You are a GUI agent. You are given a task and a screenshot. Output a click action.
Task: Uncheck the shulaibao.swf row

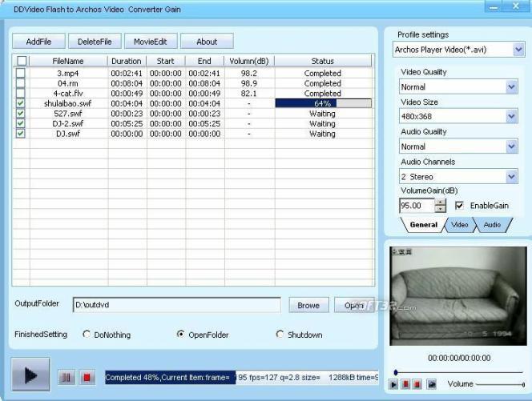click(x=21, y=103)
